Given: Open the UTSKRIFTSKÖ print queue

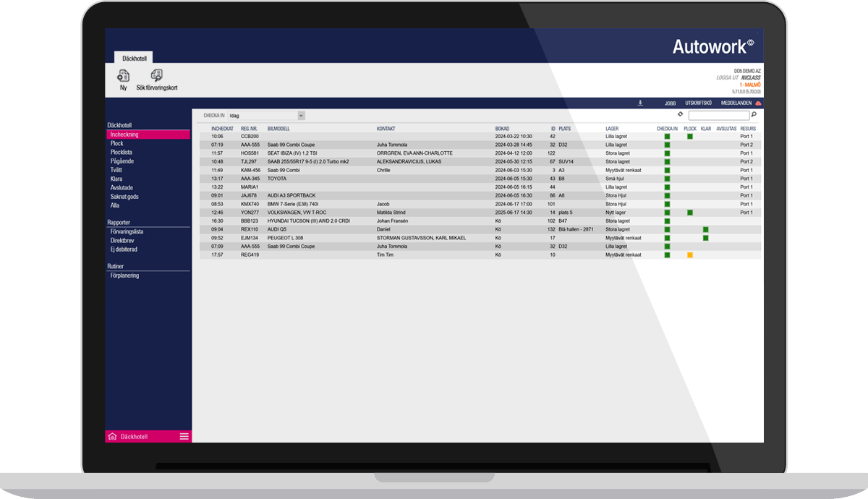Looking at the screenshot, I should [699, 103].
